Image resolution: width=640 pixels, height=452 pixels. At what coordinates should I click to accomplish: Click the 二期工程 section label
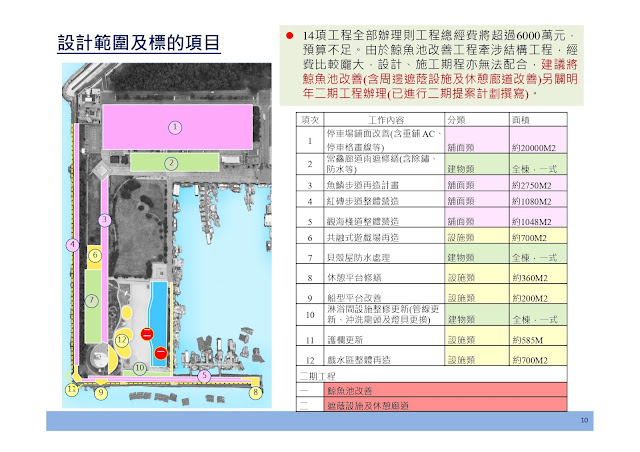(x=318, y=376)
